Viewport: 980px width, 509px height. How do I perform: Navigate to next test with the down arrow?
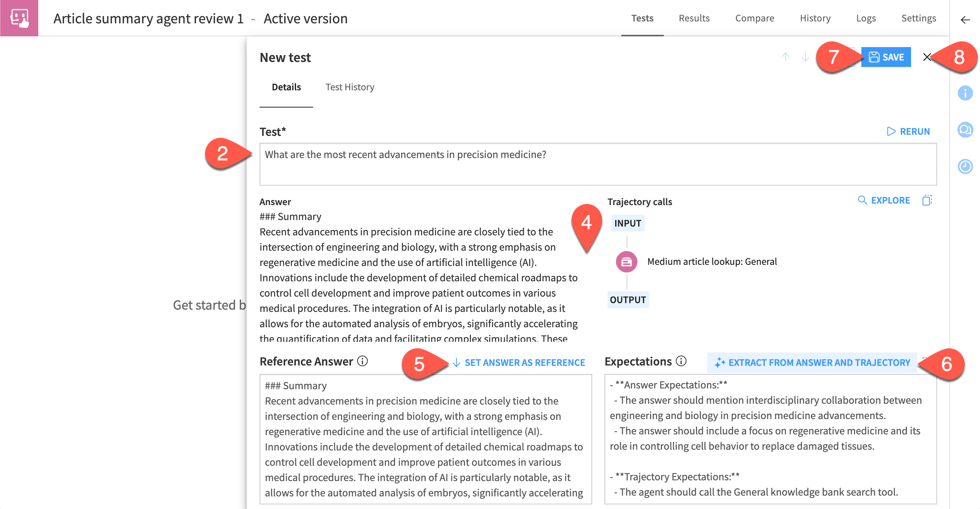click(805, 57)
